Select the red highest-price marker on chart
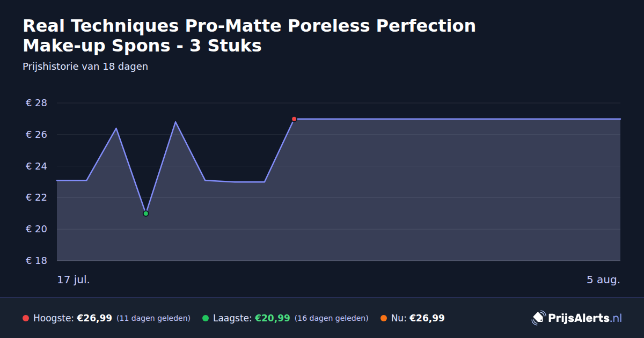The height and width of the screenshot is (338, 644). (x=294, y=119)
